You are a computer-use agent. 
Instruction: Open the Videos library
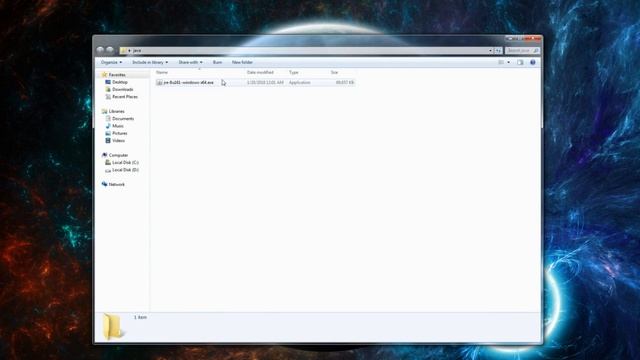pyautogui.click(x=118, y=141)
